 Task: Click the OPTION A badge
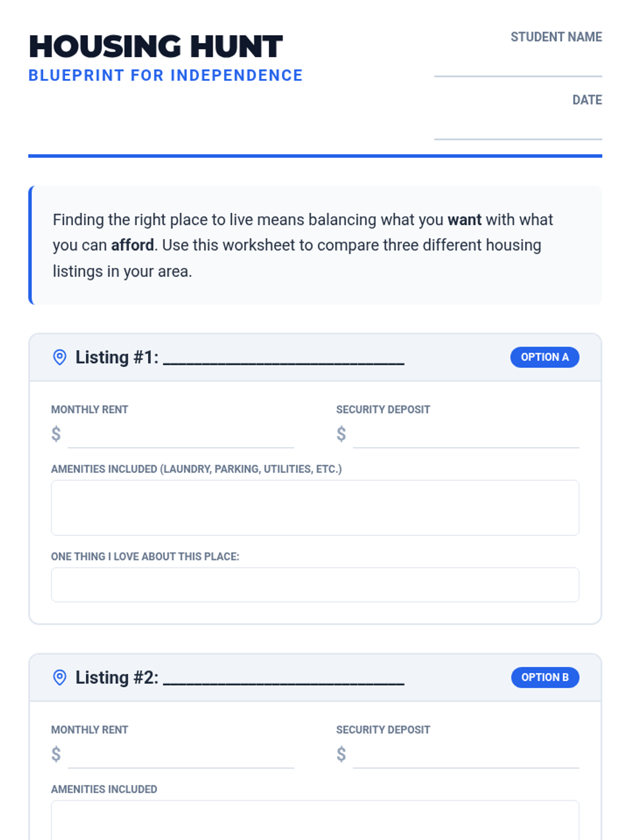click(x=544, y=358)
